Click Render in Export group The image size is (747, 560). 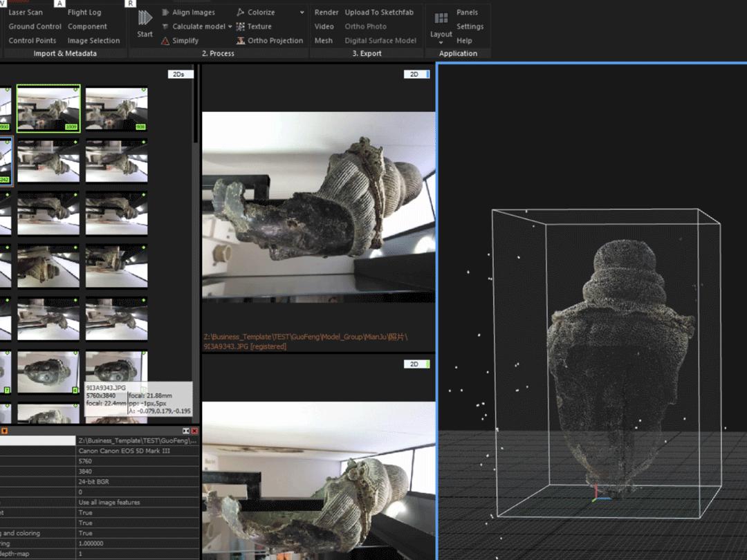click(x=326, y=12)
